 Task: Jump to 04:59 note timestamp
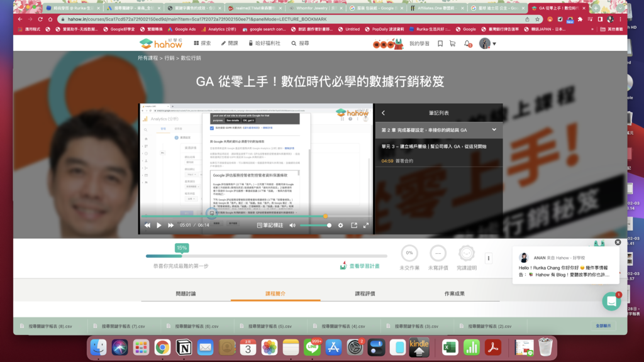click(x=387, y=161)
